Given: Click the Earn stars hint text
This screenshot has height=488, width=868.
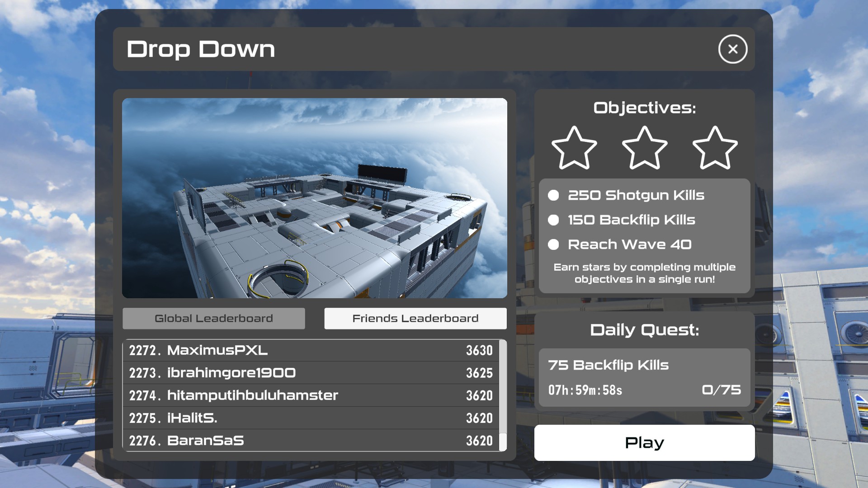Looking at the screenshot, I should 644,273.
